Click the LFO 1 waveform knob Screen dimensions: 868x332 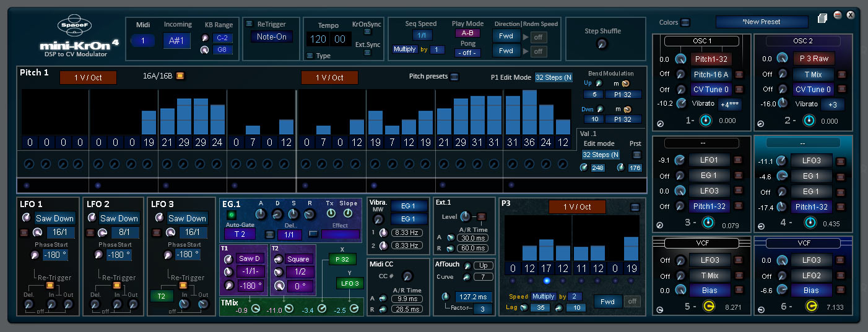pos(26,218)
